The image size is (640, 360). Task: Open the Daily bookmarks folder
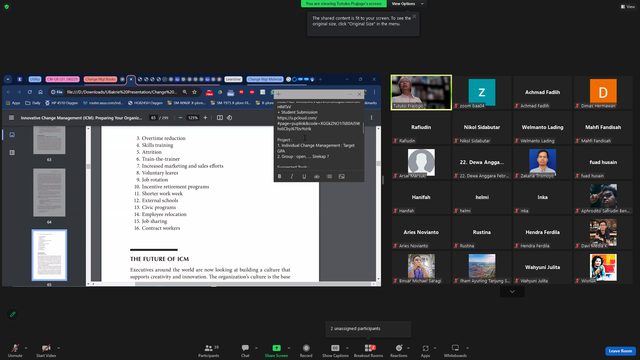[33, 103]
